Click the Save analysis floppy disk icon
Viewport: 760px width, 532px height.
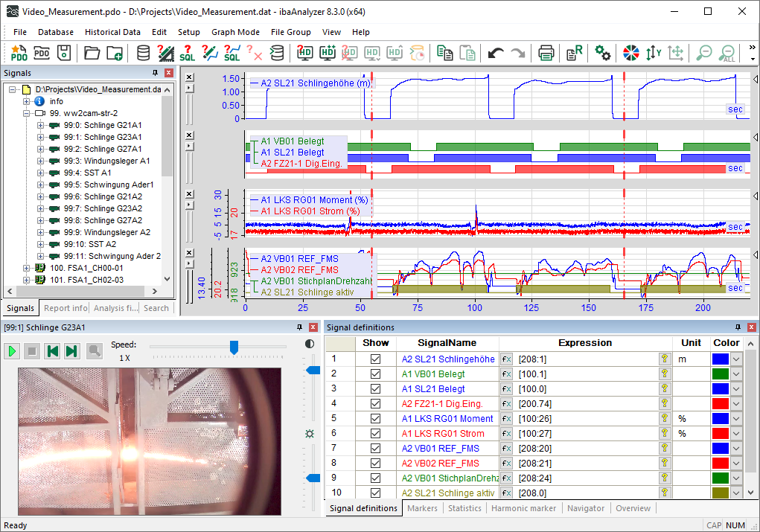[x=65, y=53]
